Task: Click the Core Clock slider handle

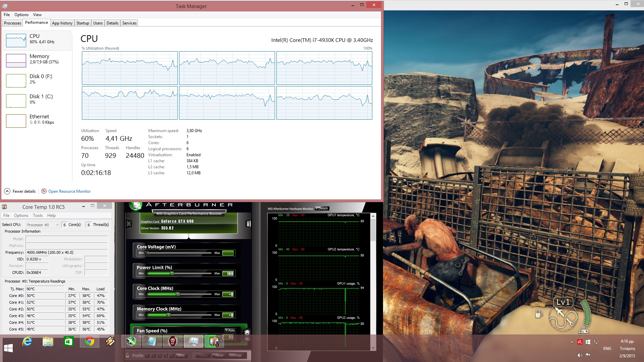Action: point(178,294)
